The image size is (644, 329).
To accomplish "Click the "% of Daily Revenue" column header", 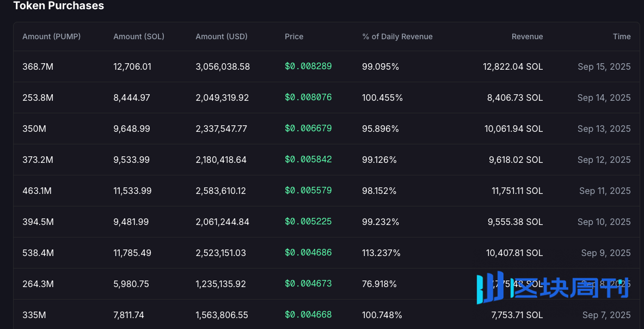I will [x=397, y=36].
